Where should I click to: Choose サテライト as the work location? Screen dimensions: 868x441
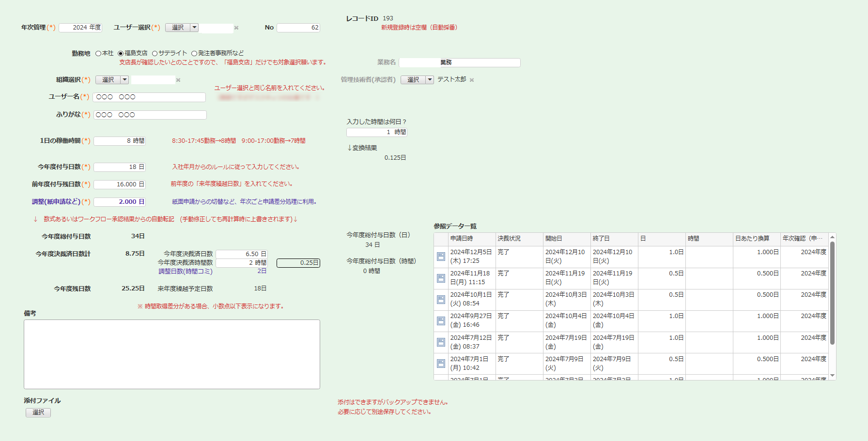point(155,54)
